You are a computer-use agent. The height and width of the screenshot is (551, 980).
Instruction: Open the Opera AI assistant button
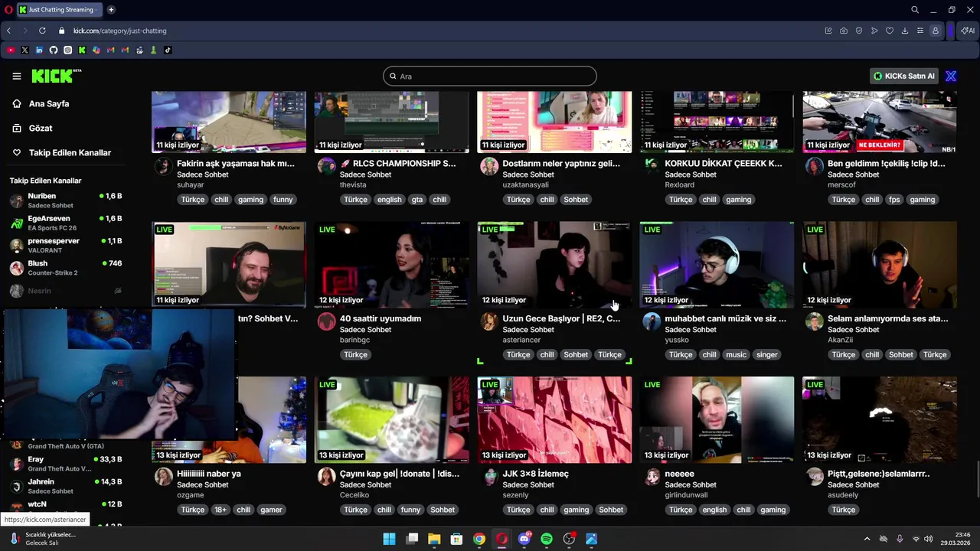[x=968, y=31]
